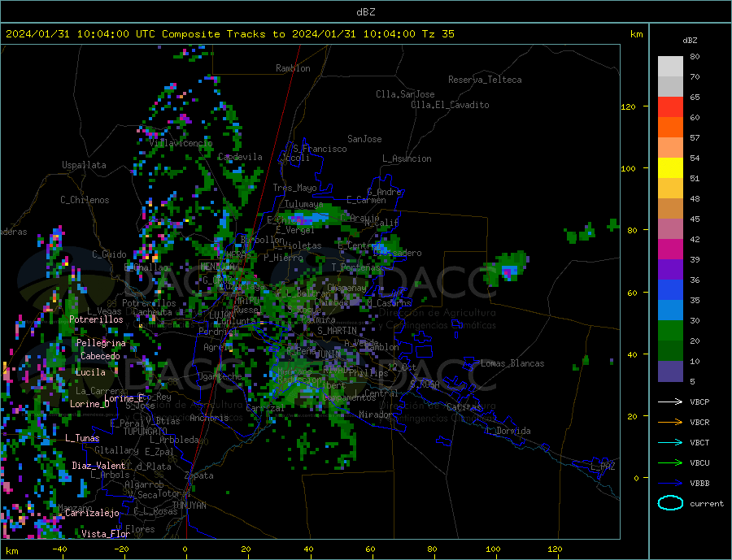Click the 120 km right-axis tick label
732x560 pixels.
pos(628,106)
